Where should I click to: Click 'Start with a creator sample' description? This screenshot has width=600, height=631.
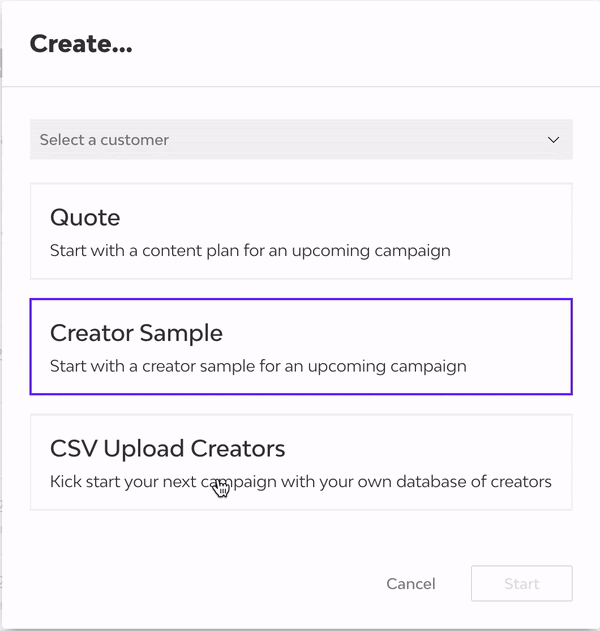point(258,366)
